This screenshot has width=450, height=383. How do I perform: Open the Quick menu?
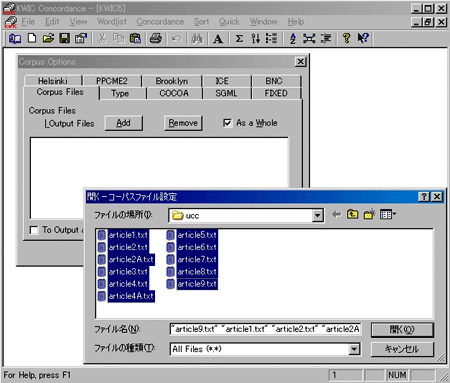[x=229, y=22]
